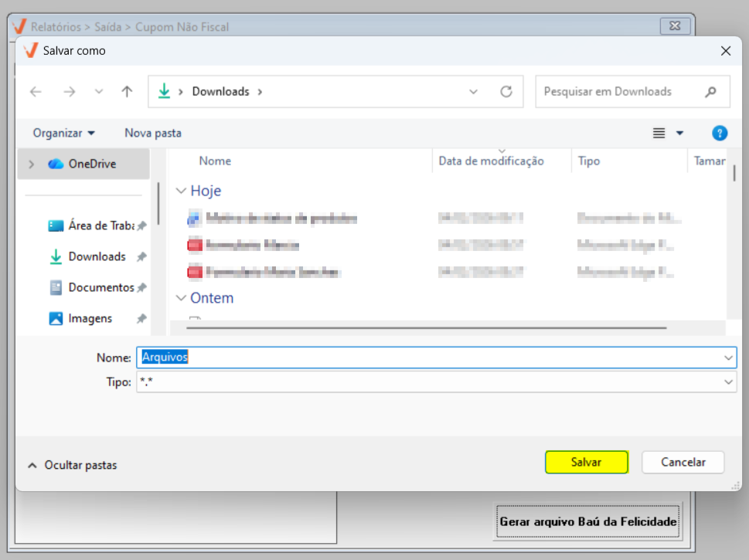The image size is (749, 560).
Task: Click the pin icon next to Imagens
Action: 141,318
